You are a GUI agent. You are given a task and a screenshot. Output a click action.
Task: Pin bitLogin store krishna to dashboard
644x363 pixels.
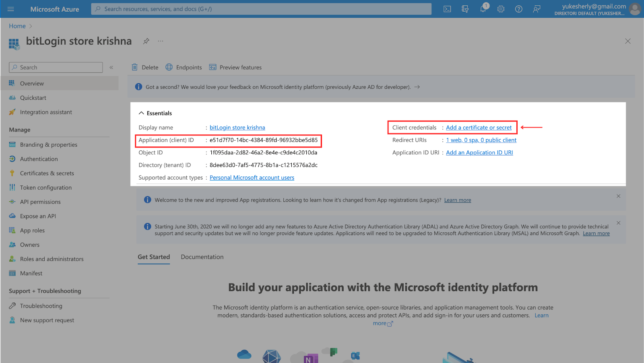coord(146,41)
